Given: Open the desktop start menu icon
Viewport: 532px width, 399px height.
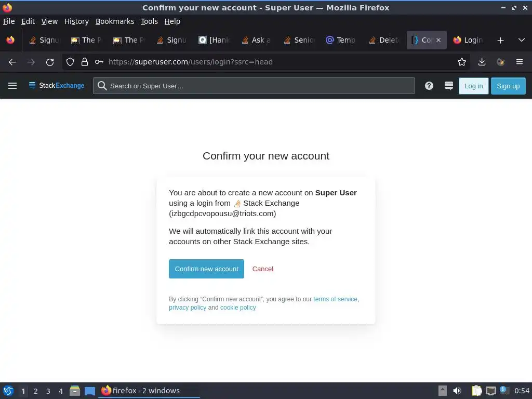Looking at the screenshot, I should pyautogui.click(x=8, y=391).
